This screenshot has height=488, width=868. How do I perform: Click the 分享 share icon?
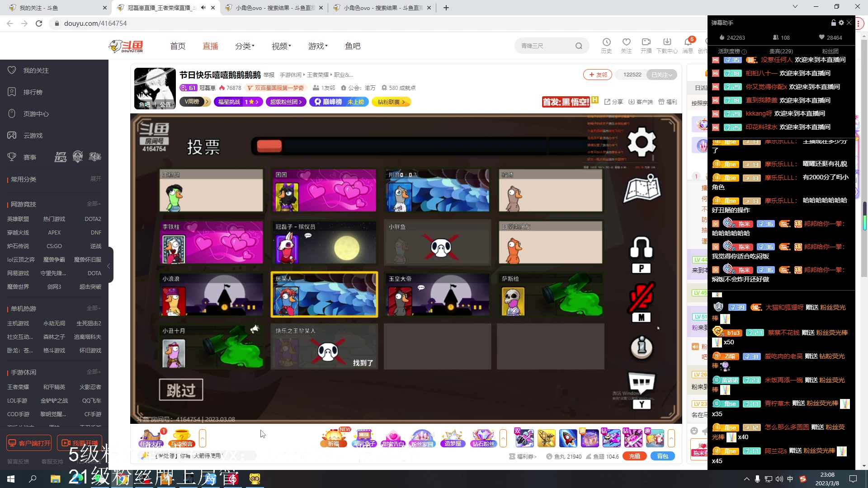613,102
